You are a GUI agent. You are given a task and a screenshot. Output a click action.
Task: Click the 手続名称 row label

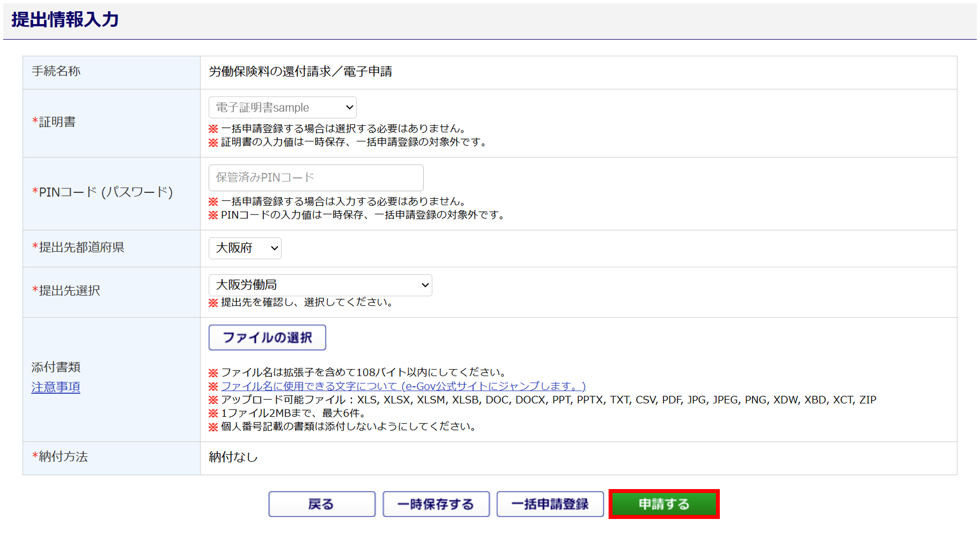point(56,71)
